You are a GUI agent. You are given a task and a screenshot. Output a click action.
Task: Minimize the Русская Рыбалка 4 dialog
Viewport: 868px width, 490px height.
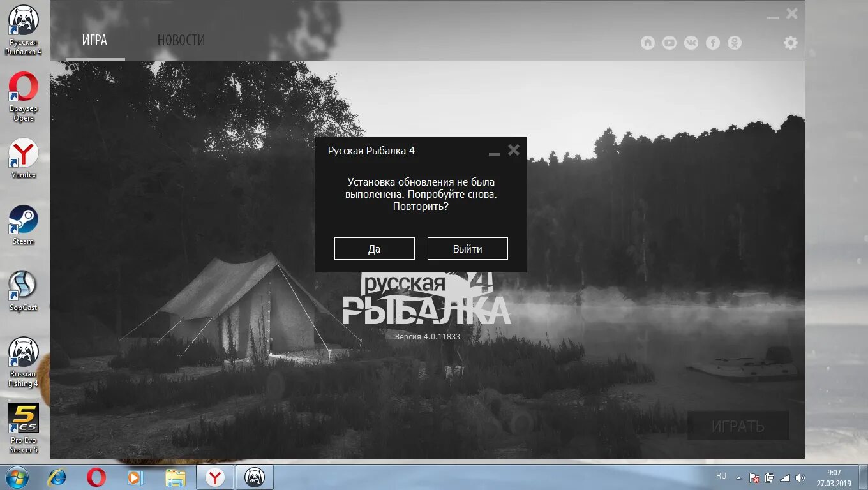[494, 153]
